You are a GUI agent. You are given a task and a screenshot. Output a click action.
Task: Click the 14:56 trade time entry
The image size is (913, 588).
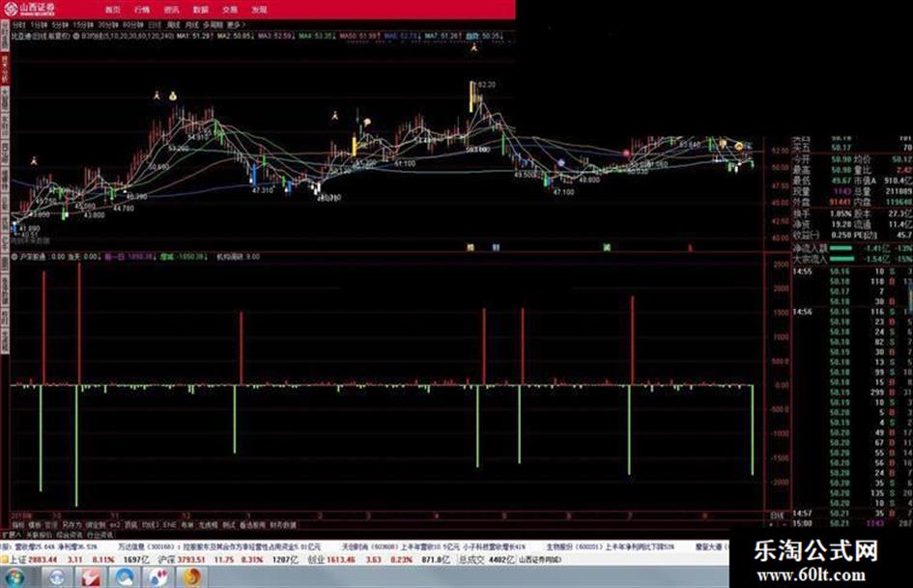[802, 312]
